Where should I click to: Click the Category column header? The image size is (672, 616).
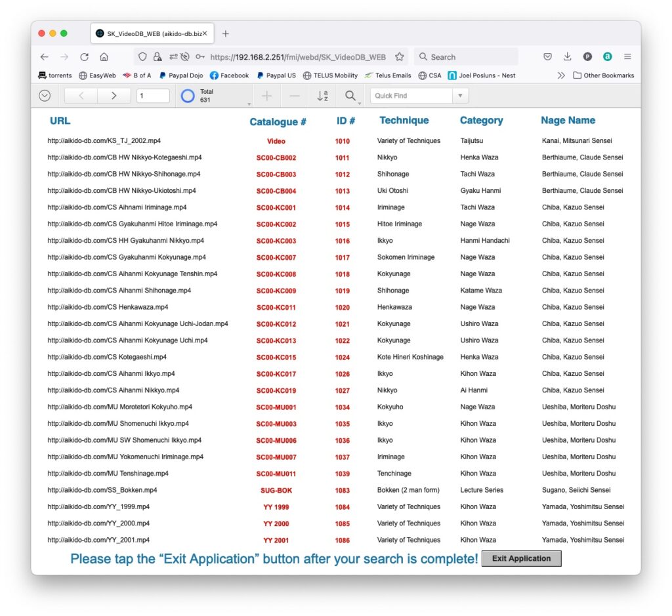tap(481, 120)
